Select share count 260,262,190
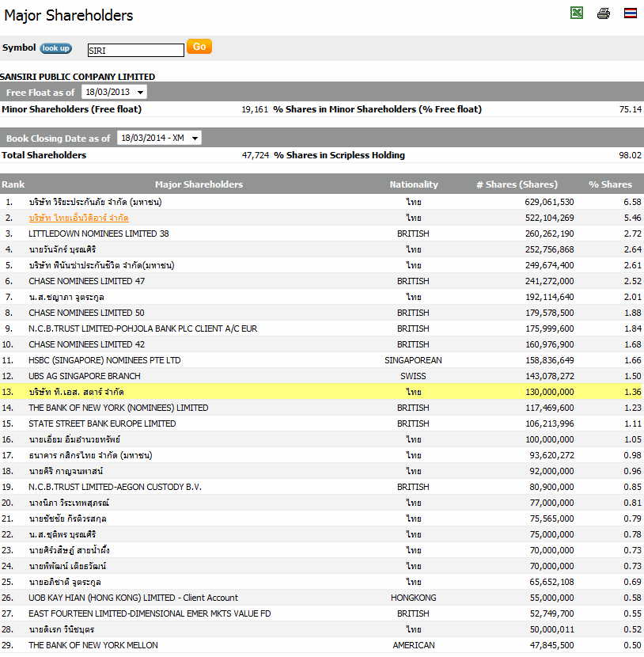644x657 pixels. 549,234
